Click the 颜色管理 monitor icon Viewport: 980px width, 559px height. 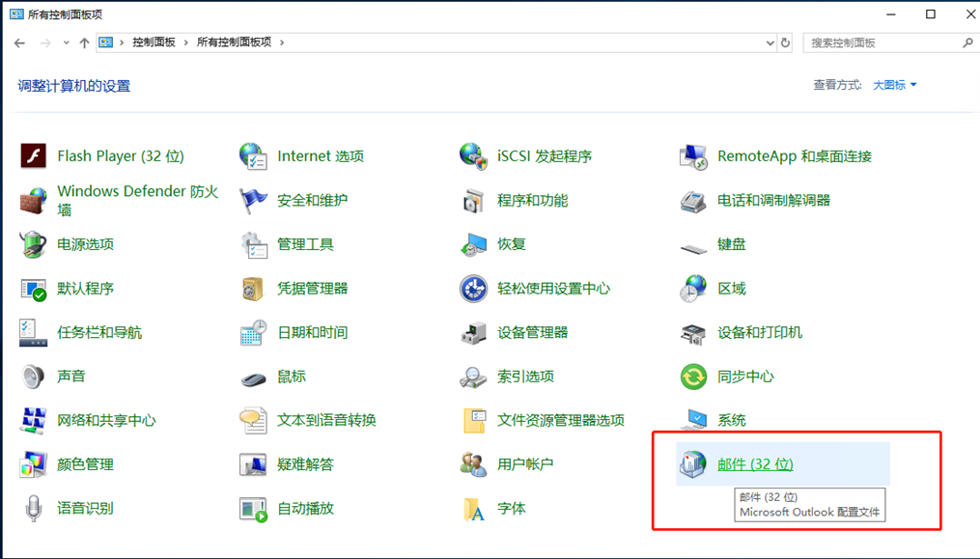pos(34,464)
